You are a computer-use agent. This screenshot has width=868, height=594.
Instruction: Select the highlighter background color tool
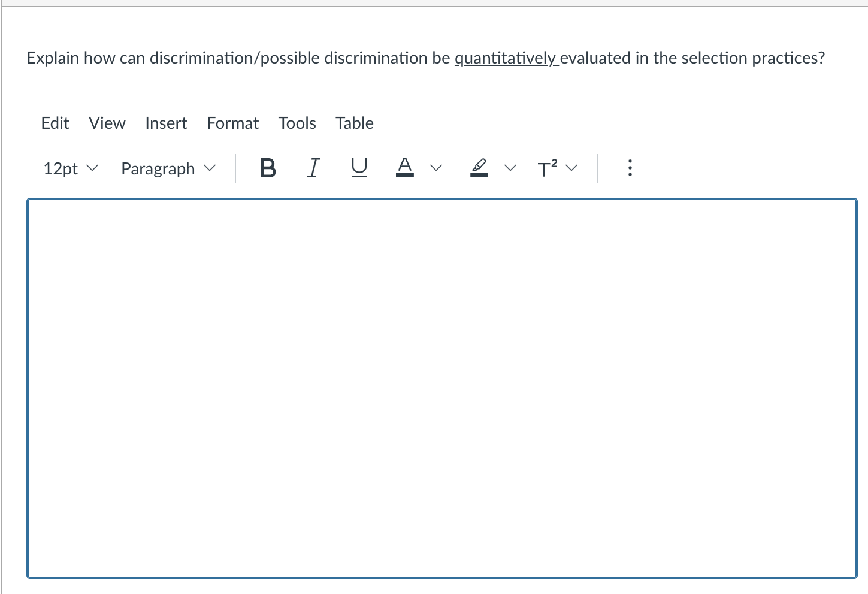coord(479,168)
